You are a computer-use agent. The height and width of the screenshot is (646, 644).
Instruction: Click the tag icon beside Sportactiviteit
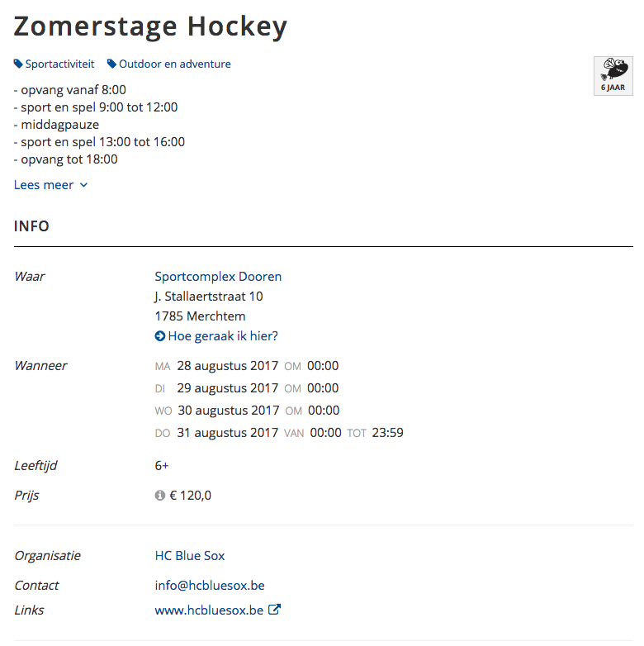coord(18,64)
